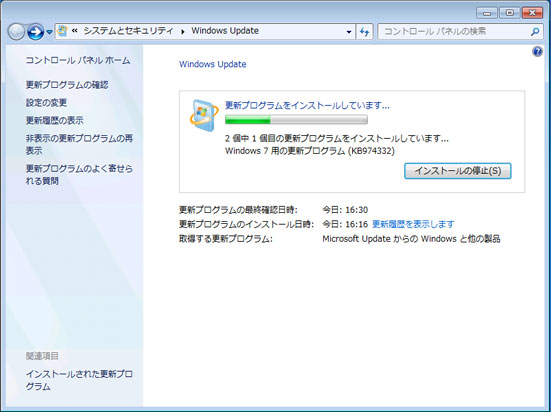The width and height of the screenshot is (551, 412).
Task: Click the installation progress bar
Action: (x=296, y=120)
